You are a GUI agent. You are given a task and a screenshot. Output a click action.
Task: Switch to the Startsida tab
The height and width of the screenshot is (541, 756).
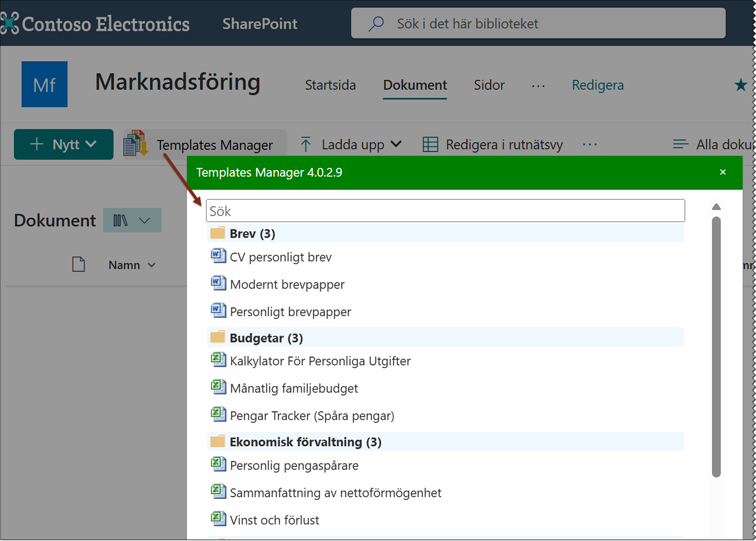[331, 85]
